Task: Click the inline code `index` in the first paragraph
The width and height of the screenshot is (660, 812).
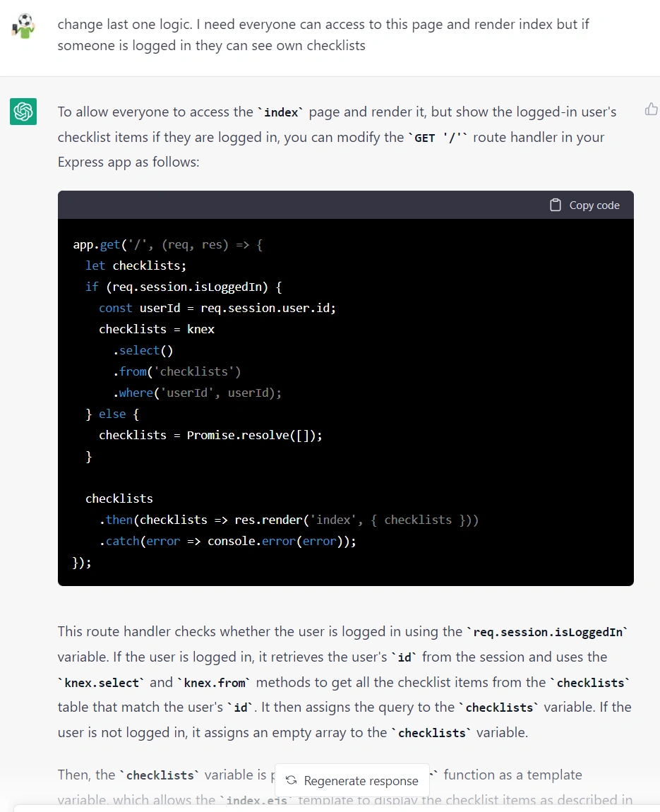Action: tap(281, 112)
